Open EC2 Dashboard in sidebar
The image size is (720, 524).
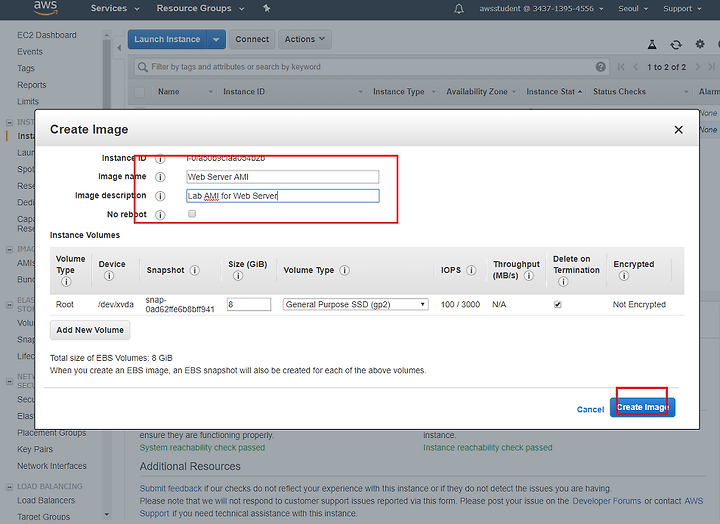pyautogui.click(x=47, y=35)
